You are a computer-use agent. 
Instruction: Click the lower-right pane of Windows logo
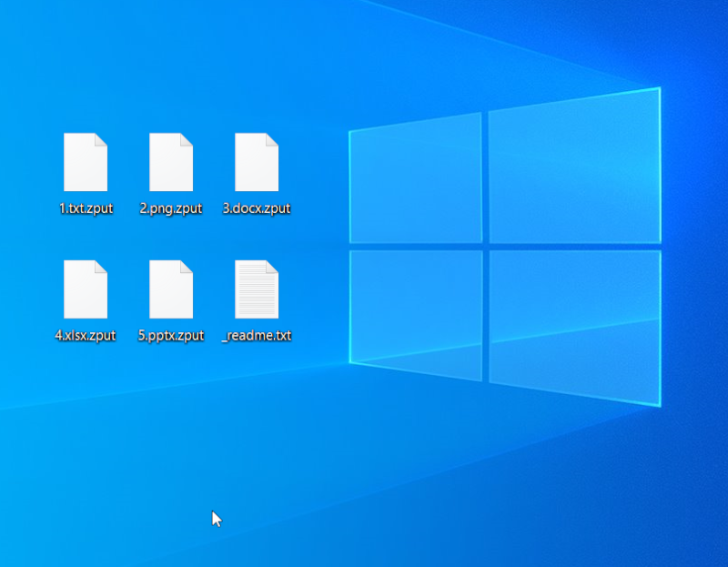(573, 323)
